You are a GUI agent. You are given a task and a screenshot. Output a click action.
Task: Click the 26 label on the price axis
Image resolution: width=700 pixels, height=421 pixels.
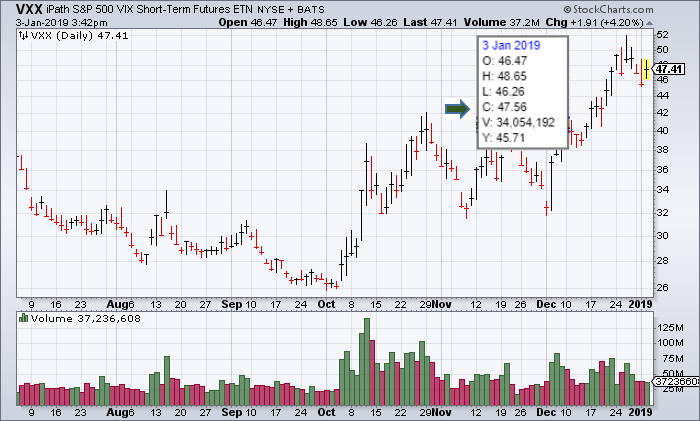tap(662, 287)
